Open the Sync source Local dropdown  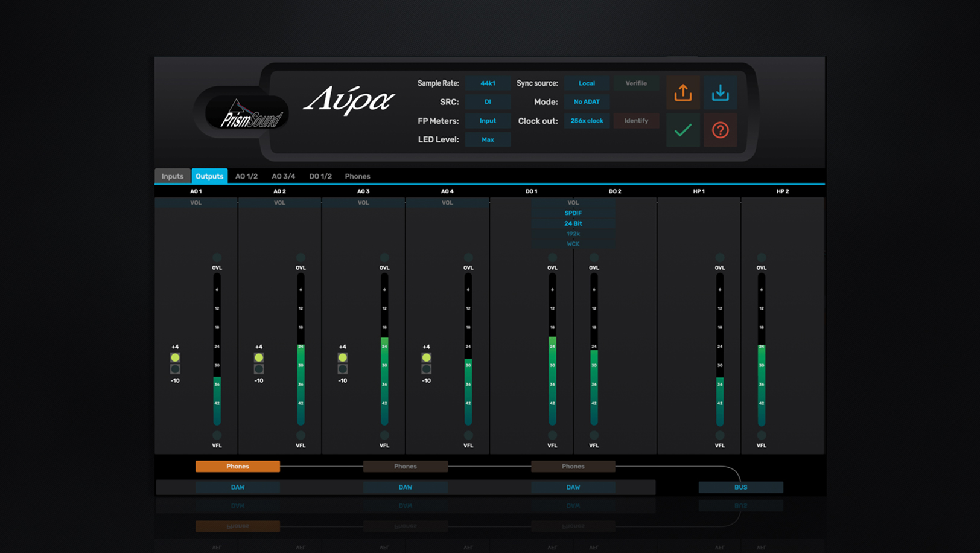[x=587, y=83]
